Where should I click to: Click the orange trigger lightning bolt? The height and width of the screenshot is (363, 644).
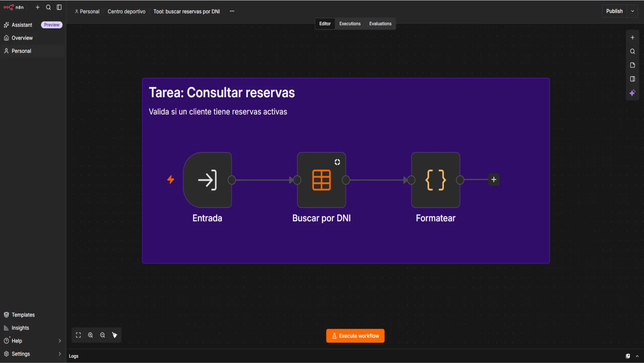(x=170, y=180)
